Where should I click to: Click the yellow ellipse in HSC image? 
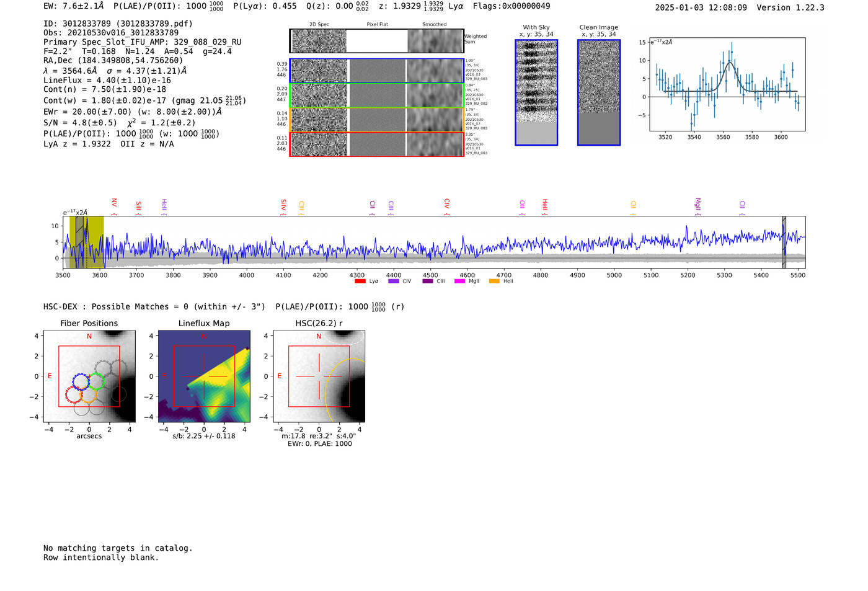[x=345, y=391]
